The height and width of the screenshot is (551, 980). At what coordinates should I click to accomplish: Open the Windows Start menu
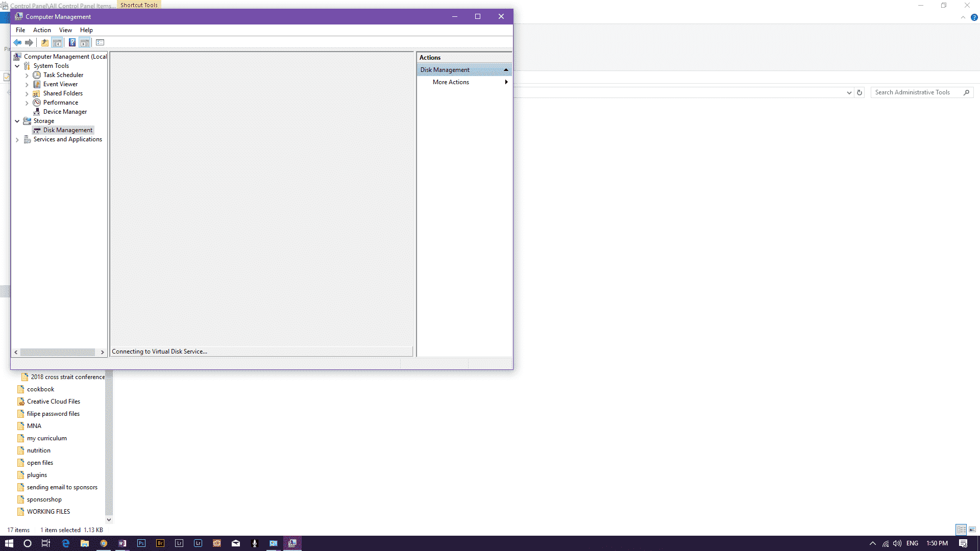[x=9, y=543]
